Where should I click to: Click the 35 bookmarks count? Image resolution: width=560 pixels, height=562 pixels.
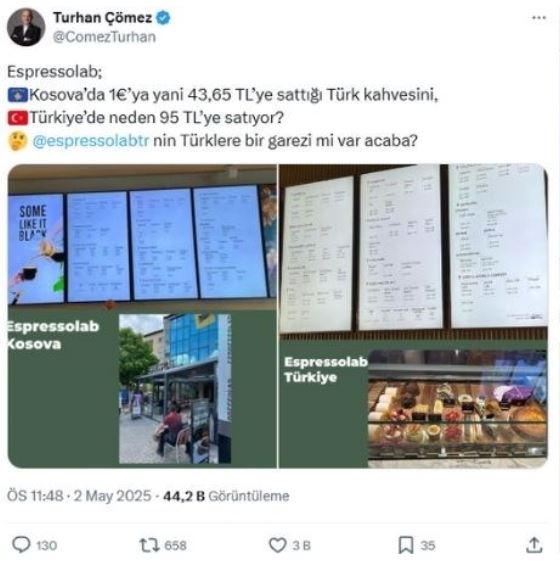428,546
